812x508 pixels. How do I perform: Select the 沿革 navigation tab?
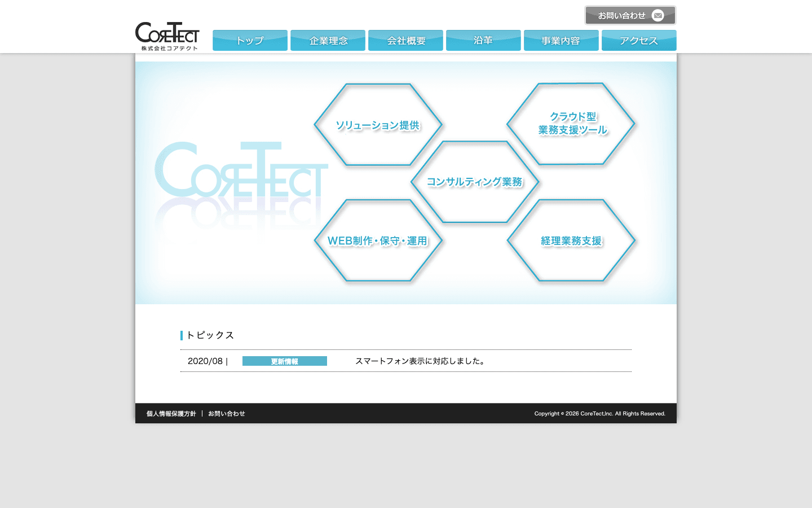483,41
